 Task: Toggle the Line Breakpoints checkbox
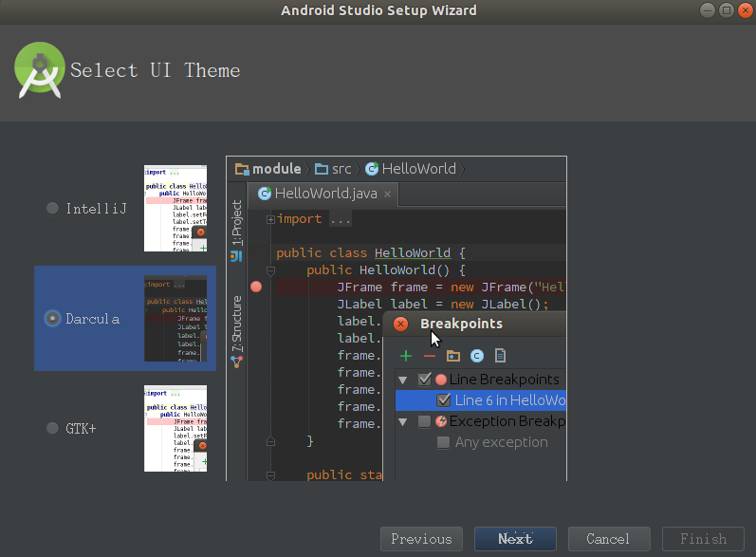425,380
